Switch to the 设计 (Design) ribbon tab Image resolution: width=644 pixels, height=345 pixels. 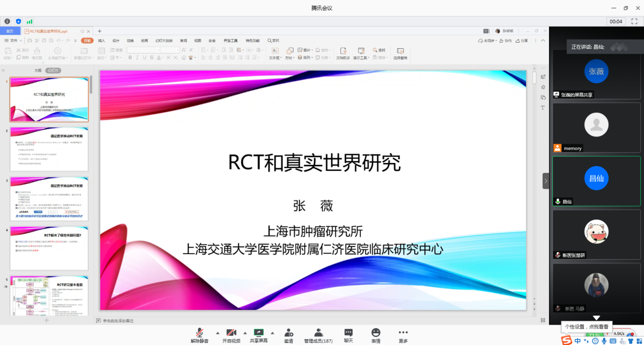pyautogui.click(x=116, y=41)
